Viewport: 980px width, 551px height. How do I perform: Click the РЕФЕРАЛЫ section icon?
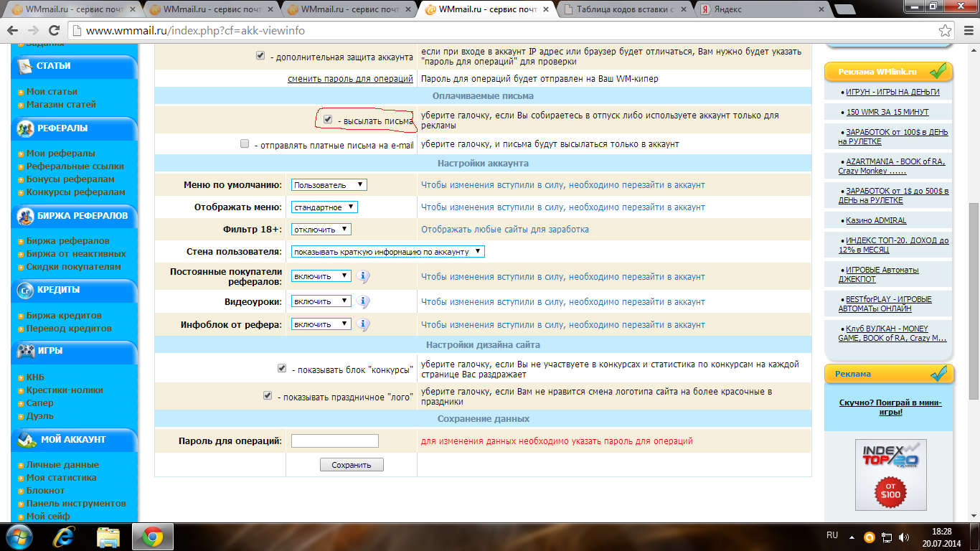[x=26, y=128]
